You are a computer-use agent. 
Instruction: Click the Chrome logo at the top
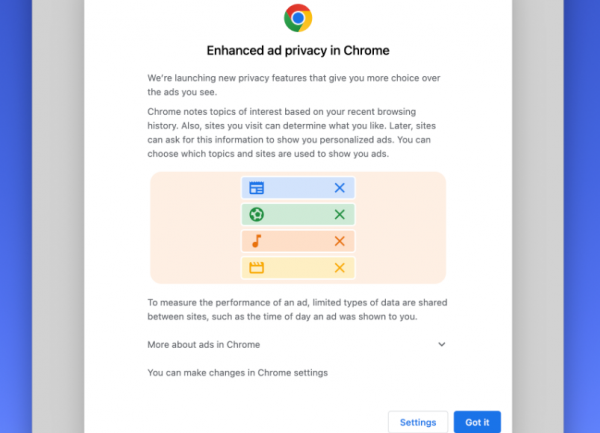pyautogui.click(x=298, y=17)
